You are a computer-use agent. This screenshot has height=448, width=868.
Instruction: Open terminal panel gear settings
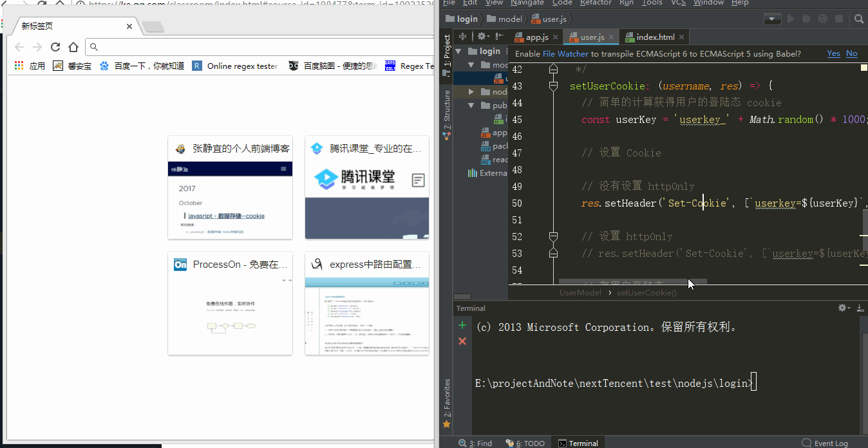point(842,308)
